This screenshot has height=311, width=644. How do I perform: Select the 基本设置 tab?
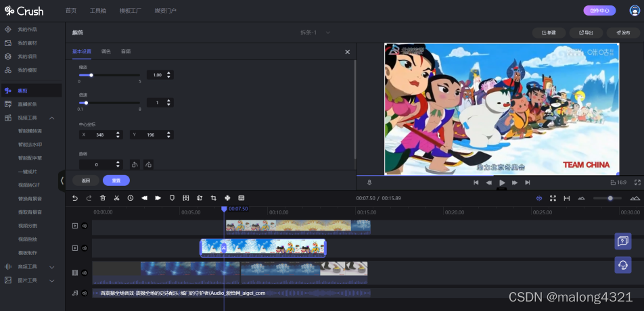[x=82, y=51]
